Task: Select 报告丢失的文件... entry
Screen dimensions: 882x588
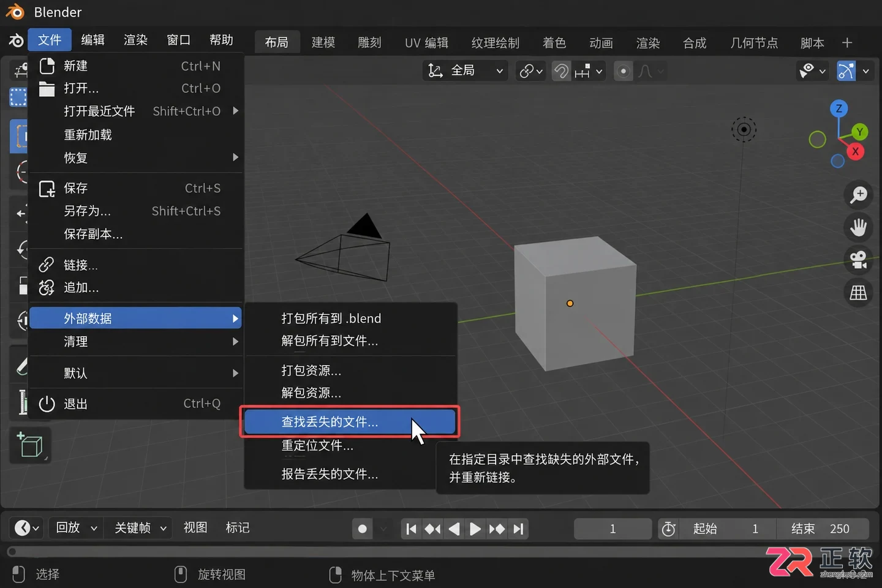Action: 350,473
